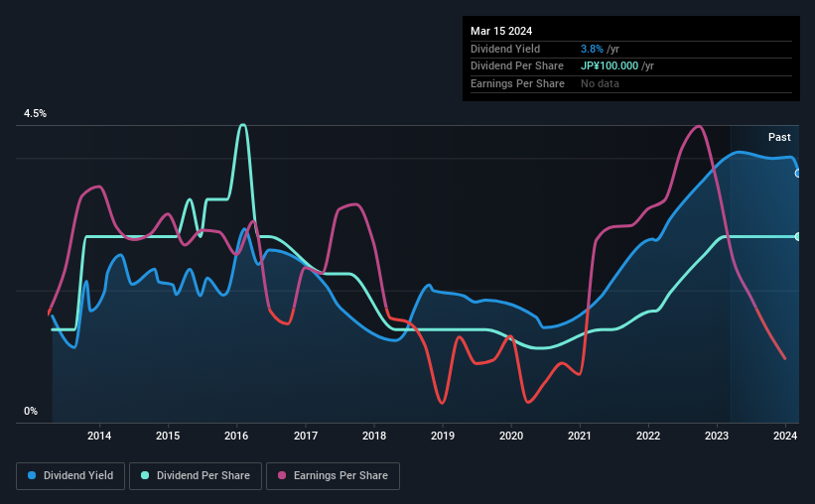Click the 4.5% y-axis label
The image size is (815, 504).
pyautogui.click(x=36, y=114)
